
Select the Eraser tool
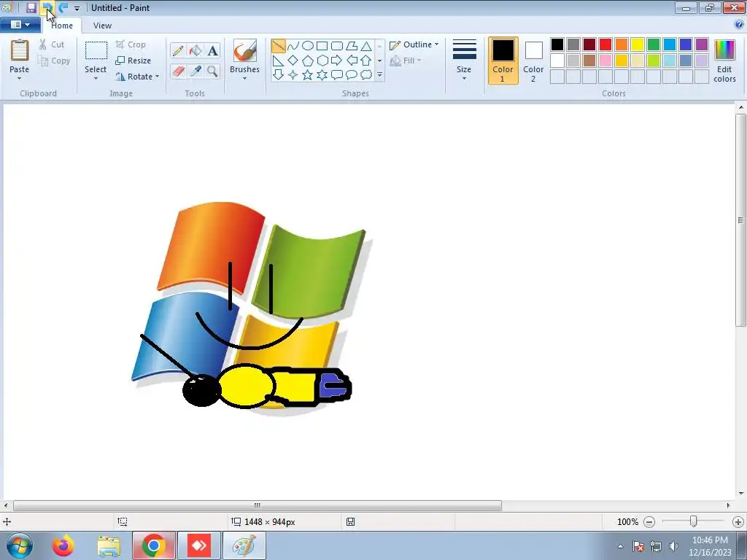pyautogui.click(x=178, y=71)
